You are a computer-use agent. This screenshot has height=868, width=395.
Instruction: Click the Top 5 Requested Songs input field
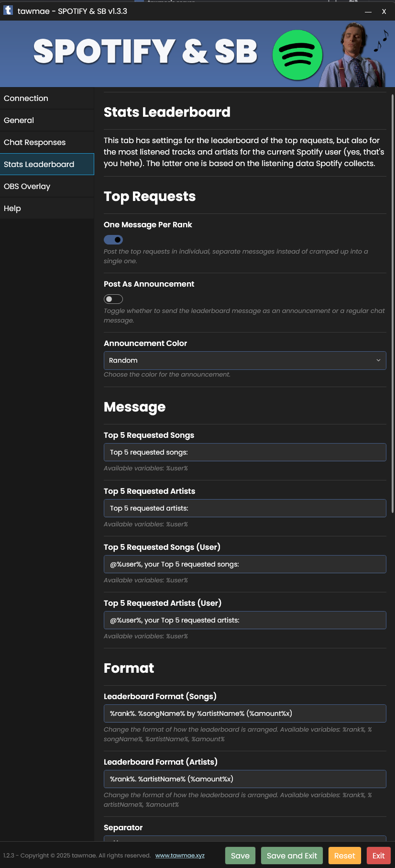pos(245,452)
